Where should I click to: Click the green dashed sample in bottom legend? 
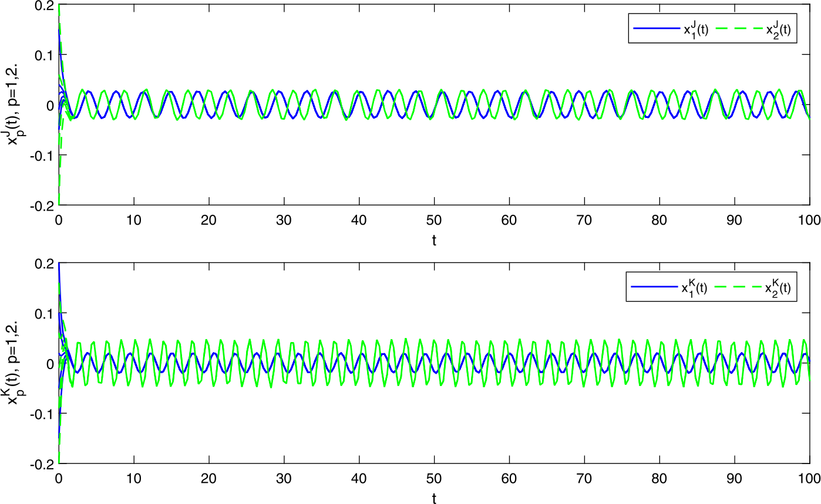click(736, 286)
